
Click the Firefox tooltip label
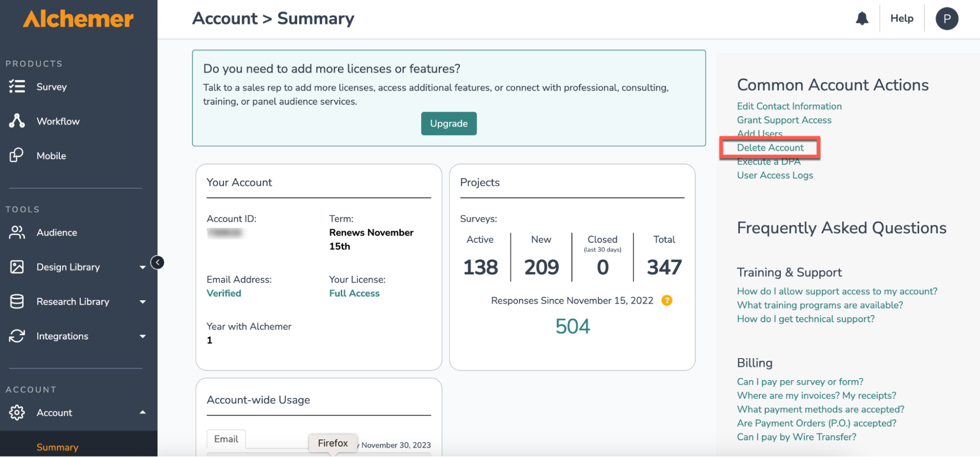[x=333, y=443]
